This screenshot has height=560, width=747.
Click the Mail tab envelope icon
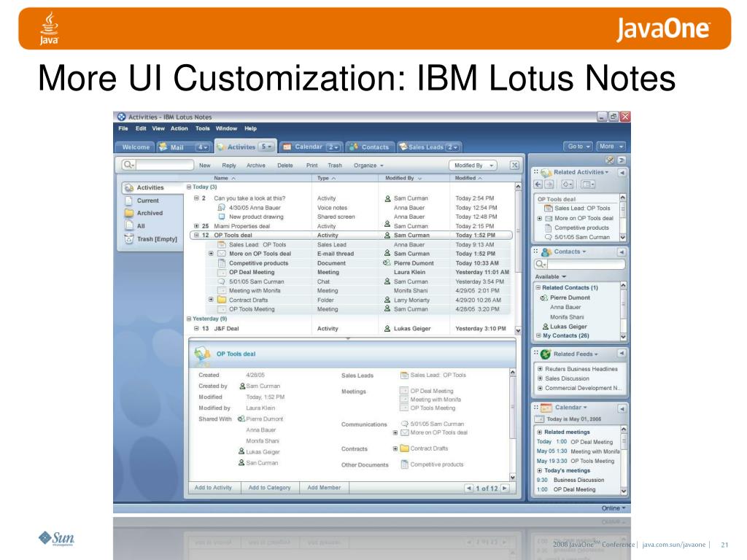pyautogui.click(x=163, y=147)
